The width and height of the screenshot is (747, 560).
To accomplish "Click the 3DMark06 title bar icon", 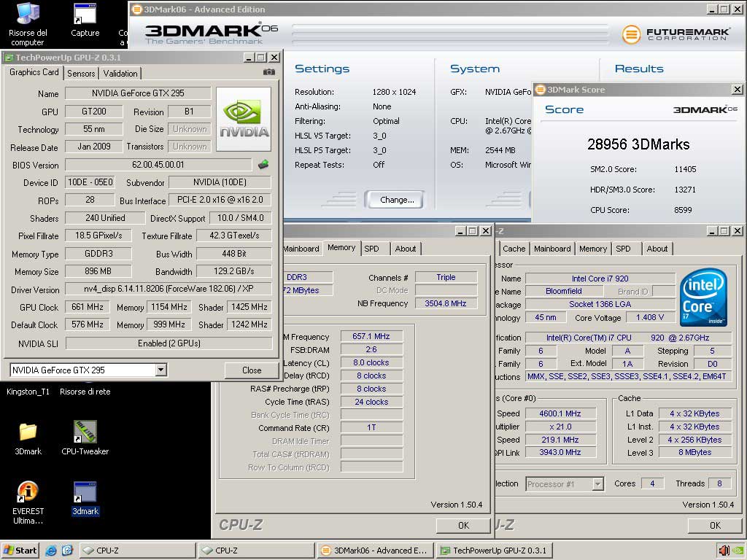I will coord(137,9).
